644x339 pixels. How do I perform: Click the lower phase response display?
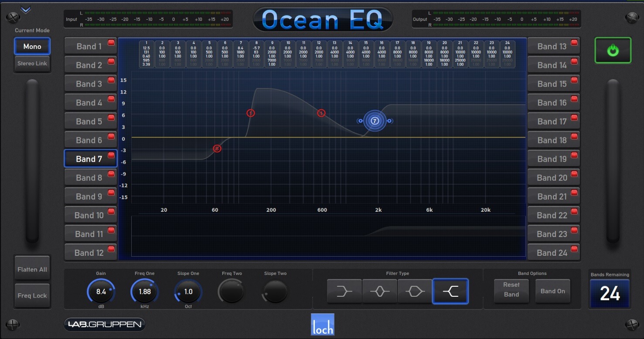328,236
